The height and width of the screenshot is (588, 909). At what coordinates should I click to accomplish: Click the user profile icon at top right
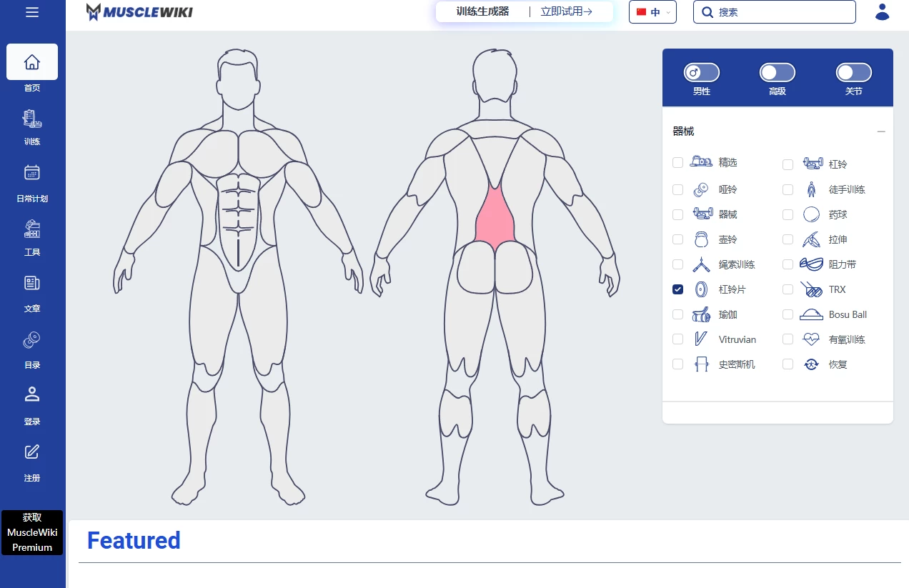click(882, 12)
